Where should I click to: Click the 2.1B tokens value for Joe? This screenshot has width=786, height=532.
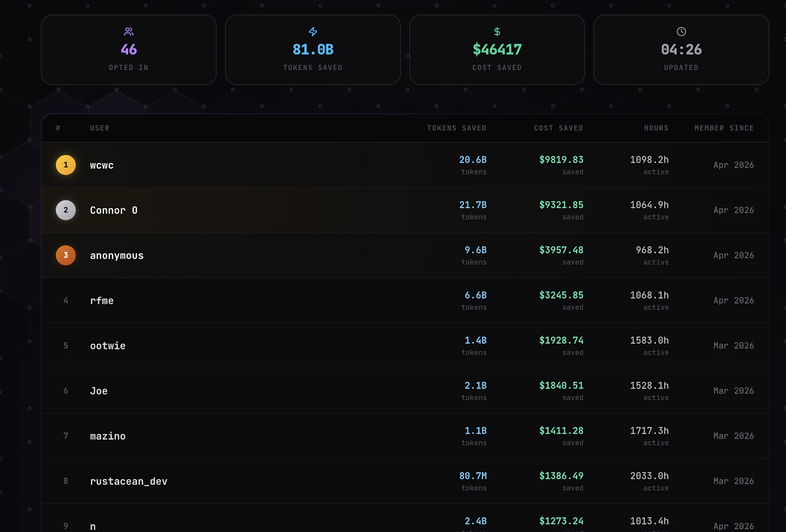point(476,386)
